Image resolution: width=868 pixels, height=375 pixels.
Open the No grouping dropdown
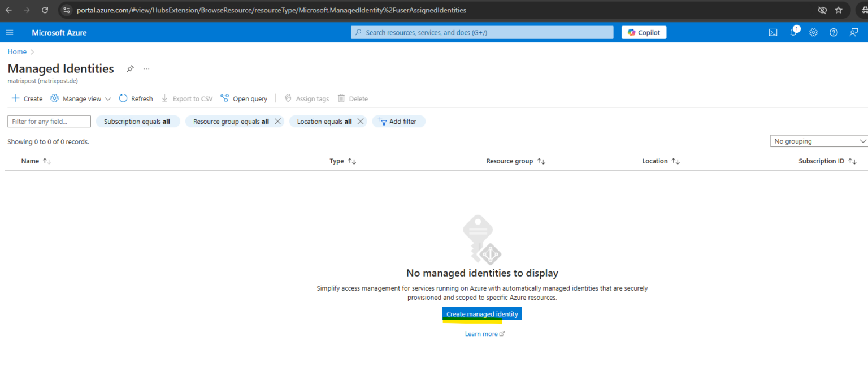coord(818,141)
